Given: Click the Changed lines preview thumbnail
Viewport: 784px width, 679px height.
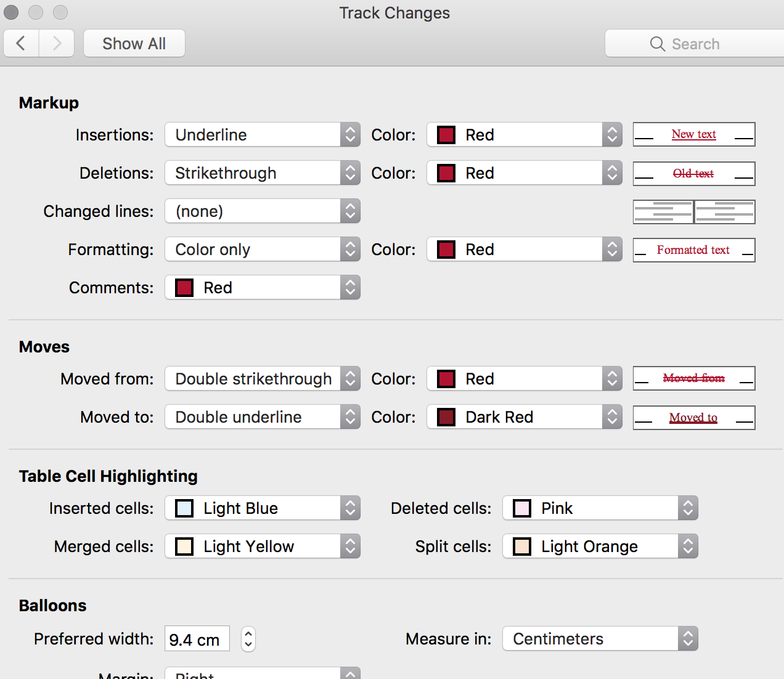Looking at the screenshot, I should 693,211.
